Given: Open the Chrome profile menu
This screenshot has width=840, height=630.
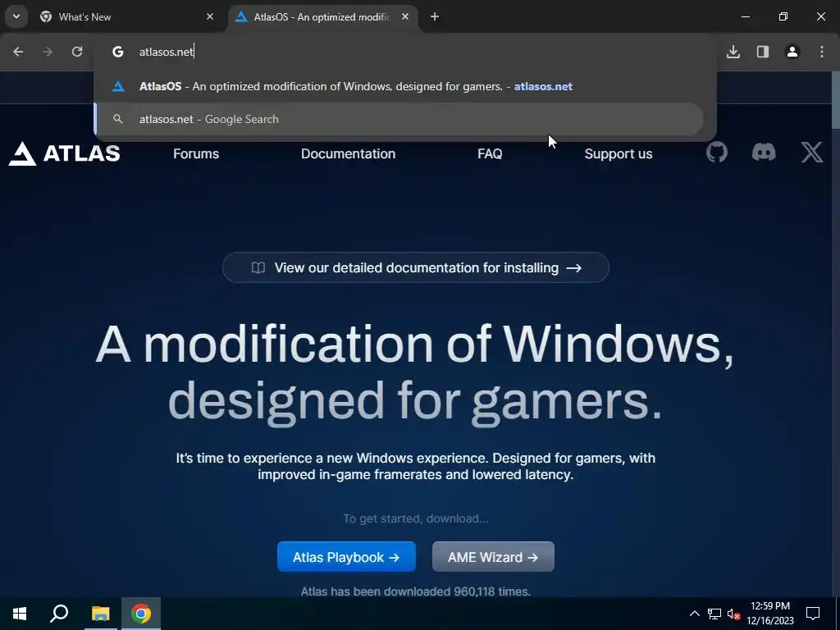Looking at the screenshot, I should (792, 52).
